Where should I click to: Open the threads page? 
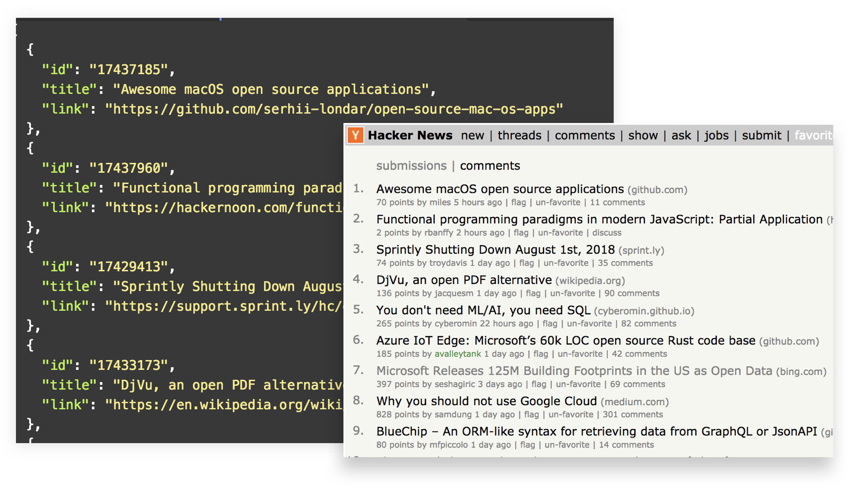coord(519,136)
